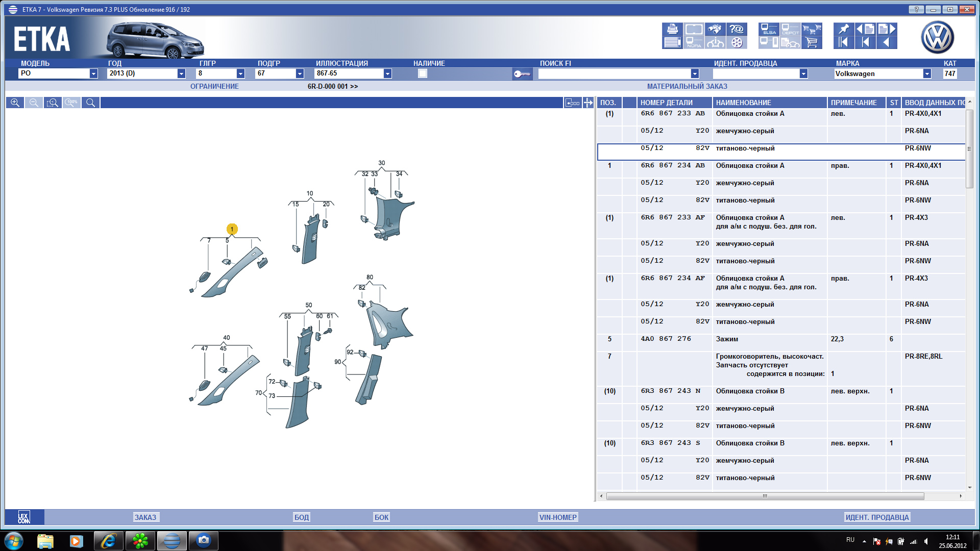Go to next illustration page icon
The width and height of the screenshot is (980, 551).
[887, 30]
